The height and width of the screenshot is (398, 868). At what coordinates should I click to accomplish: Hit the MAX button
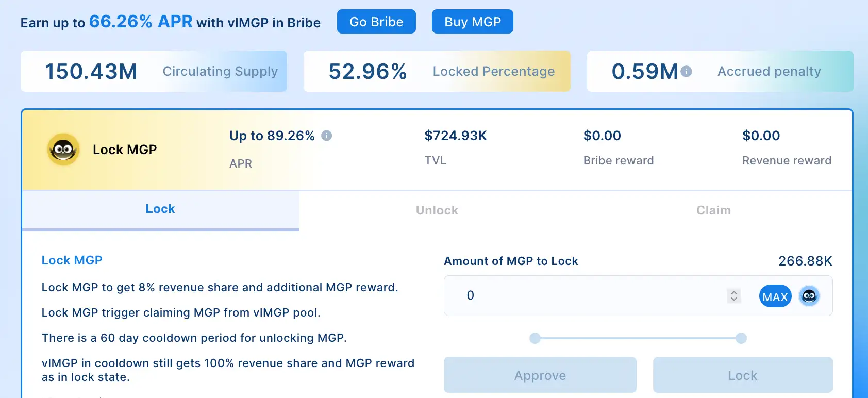[775, 296]
